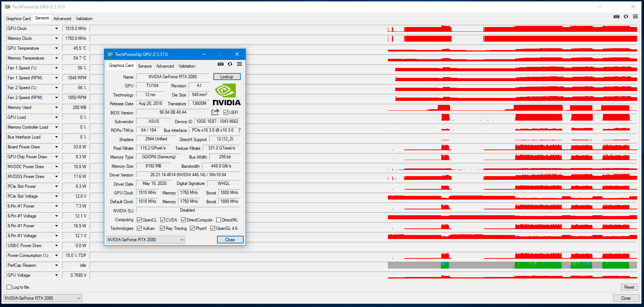The image size is (644, 307).
Task: Click the Device ID value field
Action: pyautogui.click(x=217, y=121)
